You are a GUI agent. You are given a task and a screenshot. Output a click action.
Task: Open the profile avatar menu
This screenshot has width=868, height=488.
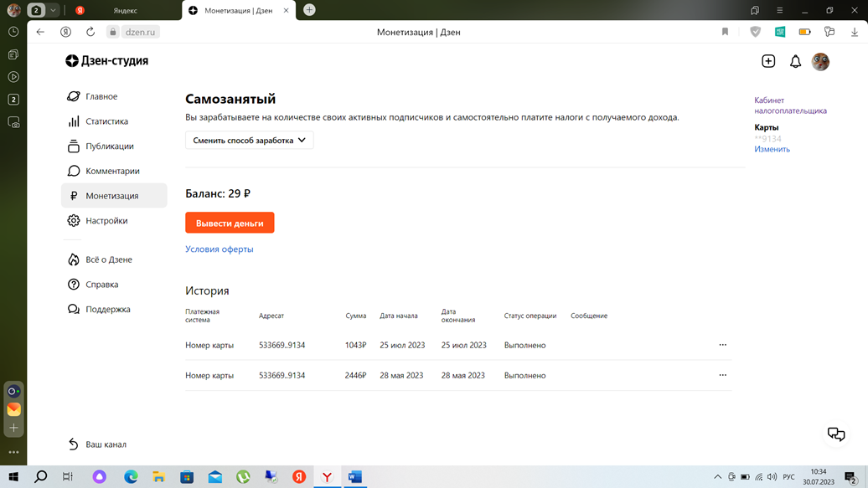820,61
